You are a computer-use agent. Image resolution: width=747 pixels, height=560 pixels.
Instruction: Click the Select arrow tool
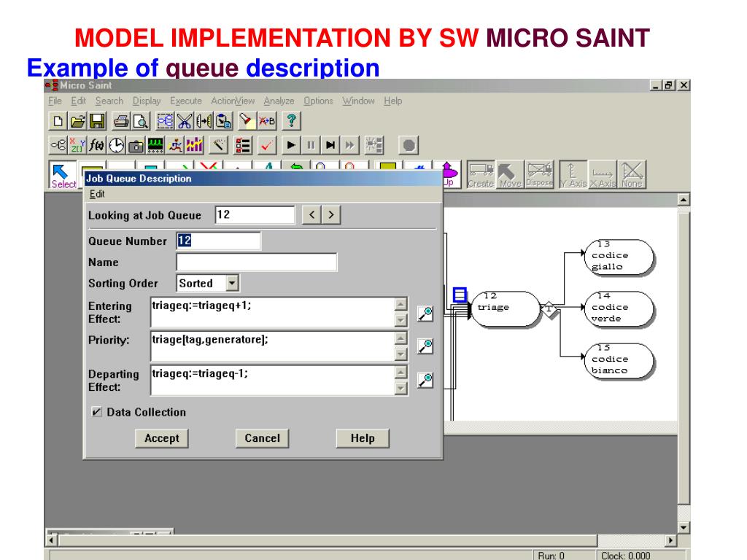(x=63, y=175)
